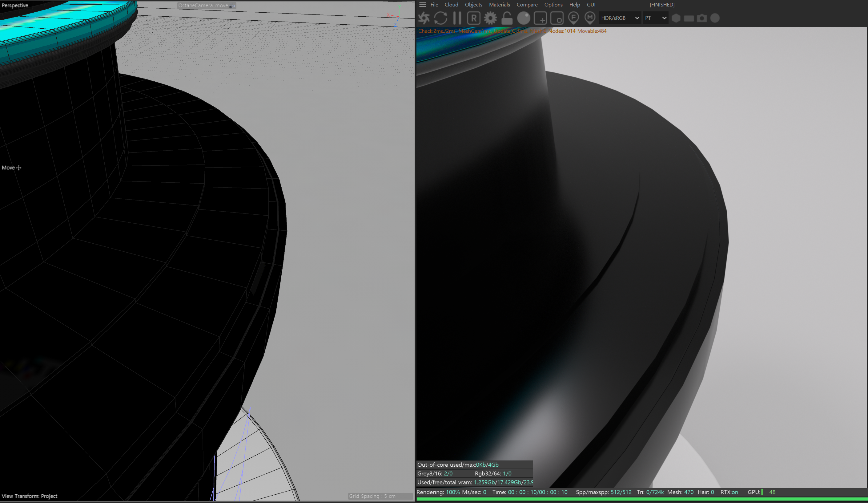Click render Time 00:00:10 status entry

530,492
